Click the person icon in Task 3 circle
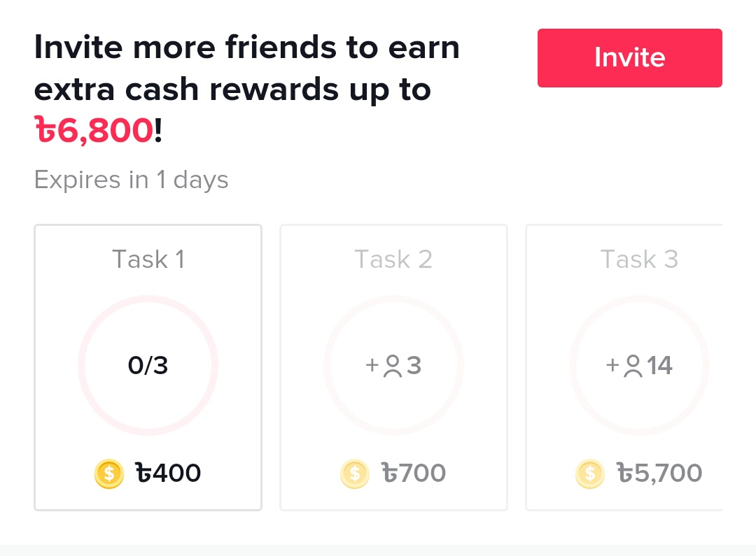Viewport: 756px width, 556px height. point(633,366)
